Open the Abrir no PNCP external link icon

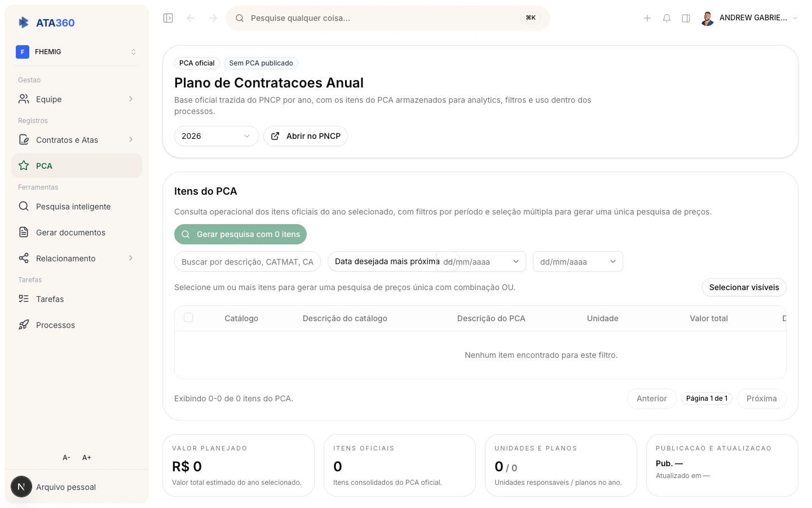(275, 135)
